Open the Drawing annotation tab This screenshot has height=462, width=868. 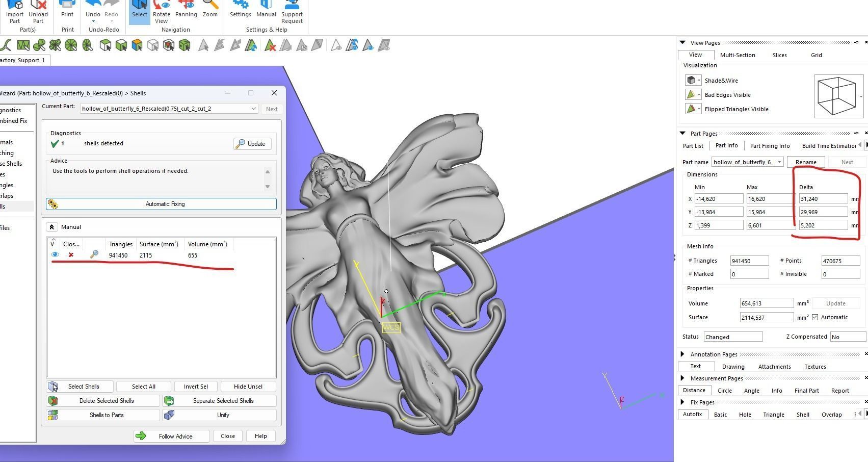733,367
